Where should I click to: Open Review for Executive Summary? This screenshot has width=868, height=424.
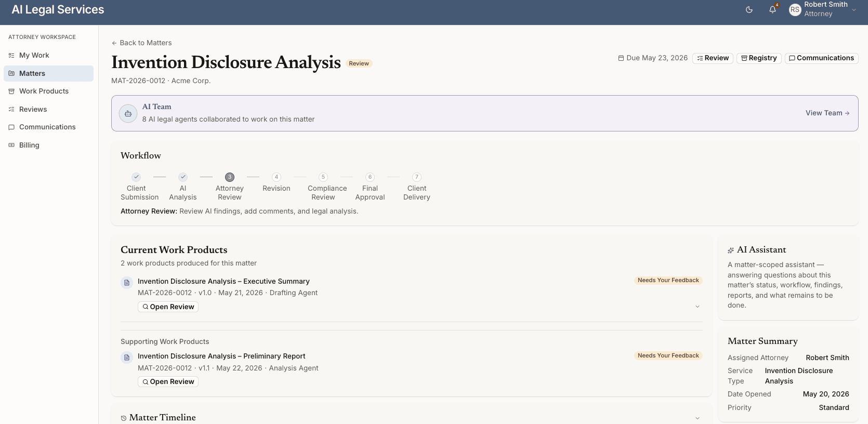click(168, 307)
